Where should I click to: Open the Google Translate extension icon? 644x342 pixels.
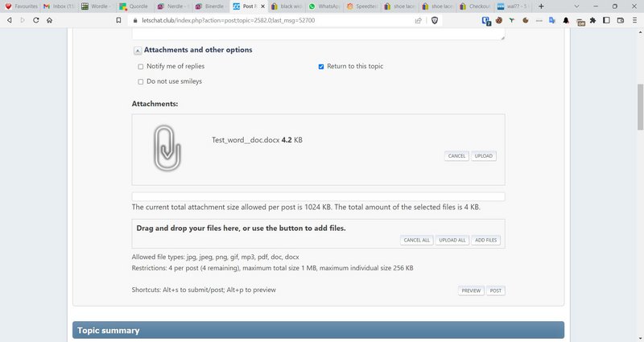(x=552, y=20)
